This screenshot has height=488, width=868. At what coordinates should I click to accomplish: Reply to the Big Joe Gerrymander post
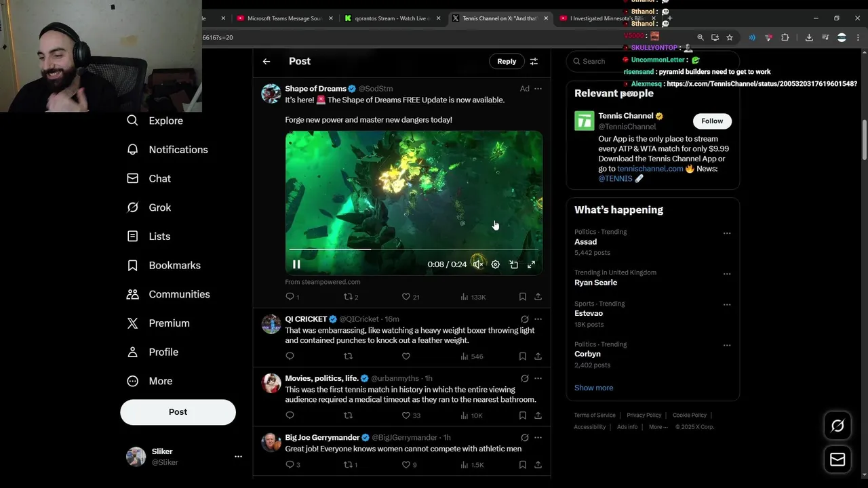292,465
